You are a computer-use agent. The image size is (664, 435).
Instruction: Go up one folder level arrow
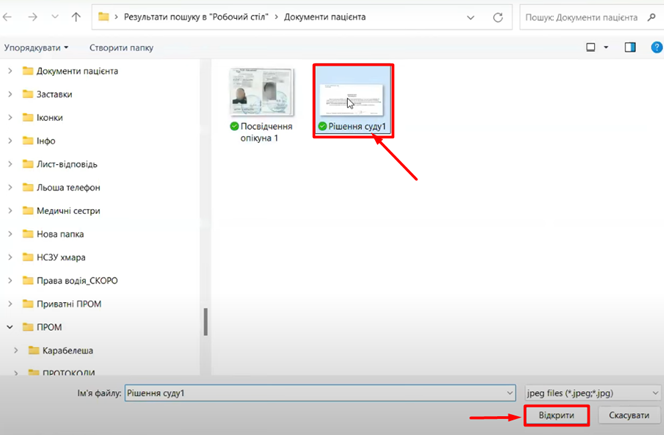76,17
